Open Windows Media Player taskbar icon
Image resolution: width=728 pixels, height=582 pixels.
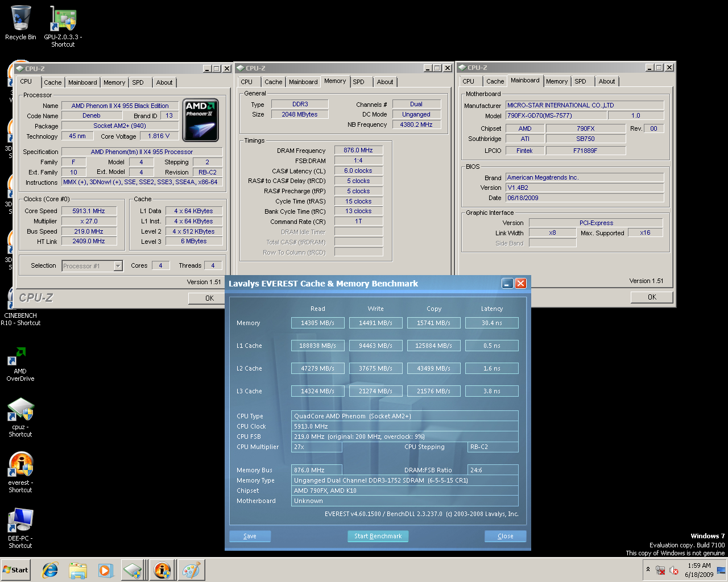point(105,570)
